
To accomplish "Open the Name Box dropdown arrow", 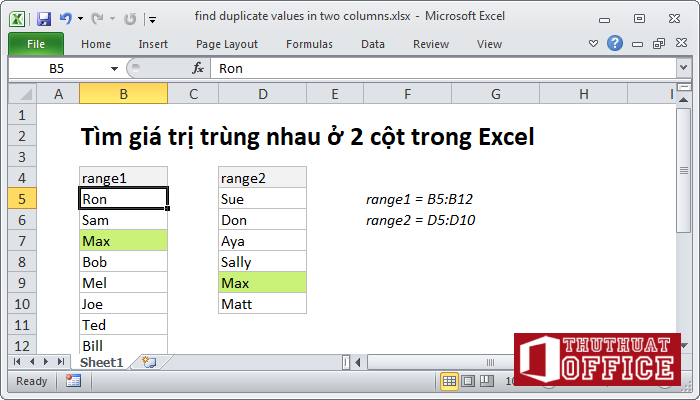I will coord(115,68).
